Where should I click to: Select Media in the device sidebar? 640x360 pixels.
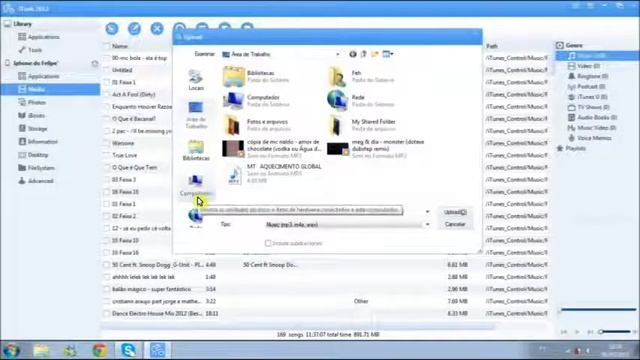[50, 89]
